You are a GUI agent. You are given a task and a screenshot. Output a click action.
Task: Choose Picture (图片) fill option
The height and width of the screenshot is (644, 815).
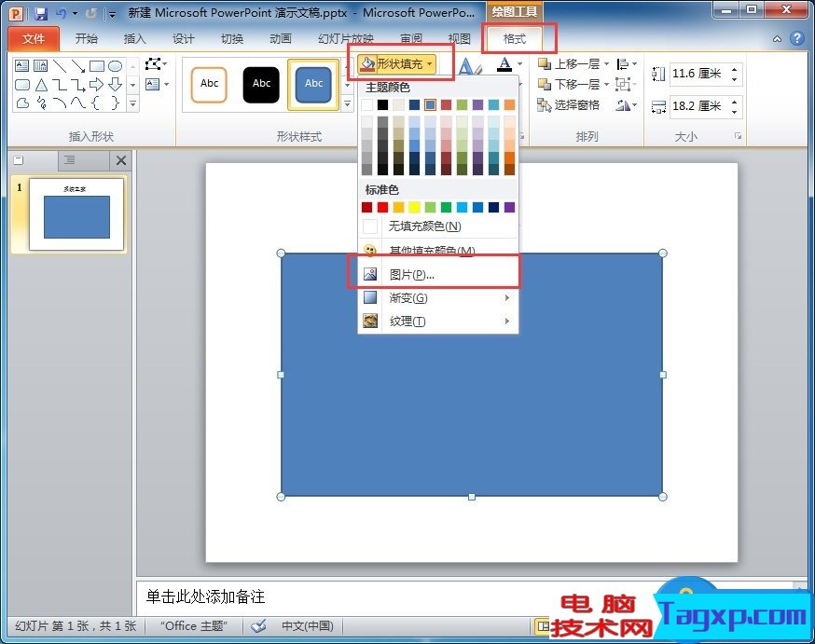point(411,275)
